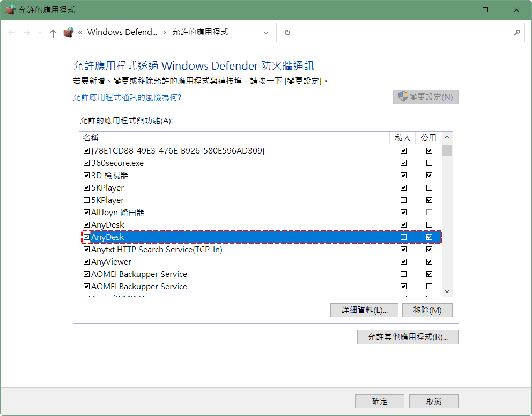532x416 pixels.
Task: Click the title bar firewall icon
Action: [x=11, y=10]
